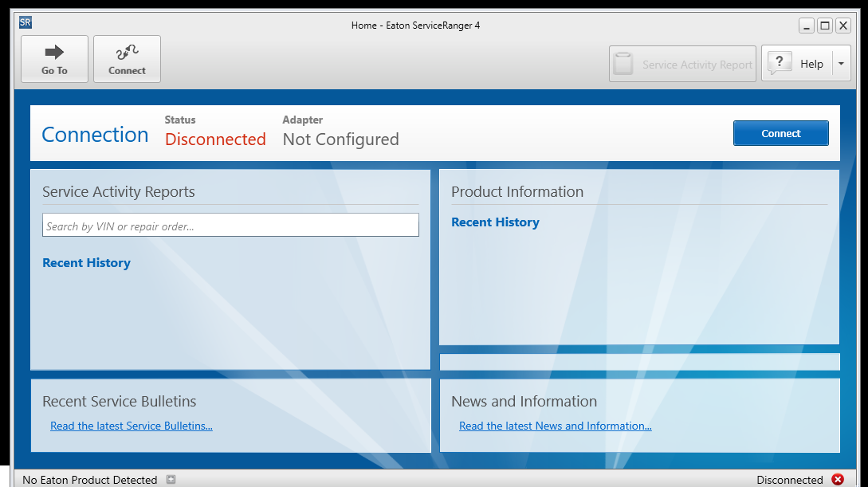Expand the Help dropdown arrow
Screen dimensions: 868x487
[x=841, y=64]
